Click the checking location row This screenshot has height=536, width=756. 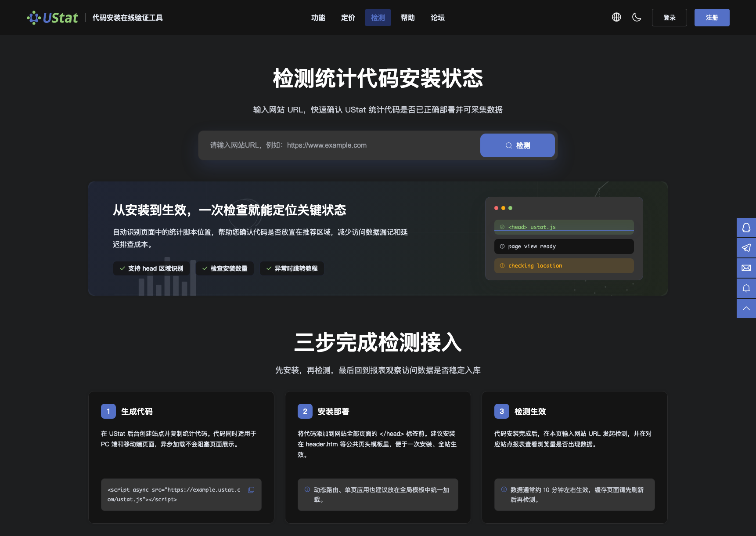pyautogui.click(x=564, y=266)
